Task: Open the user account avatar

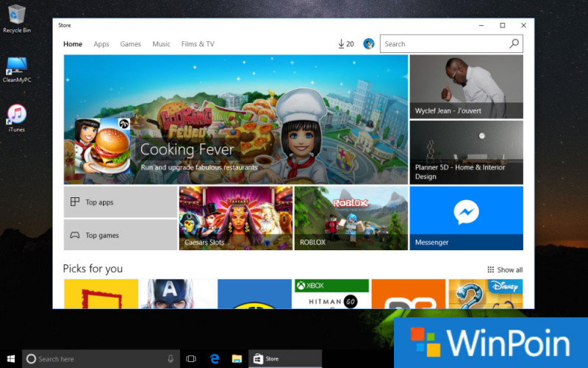Action: pos(369,44)
